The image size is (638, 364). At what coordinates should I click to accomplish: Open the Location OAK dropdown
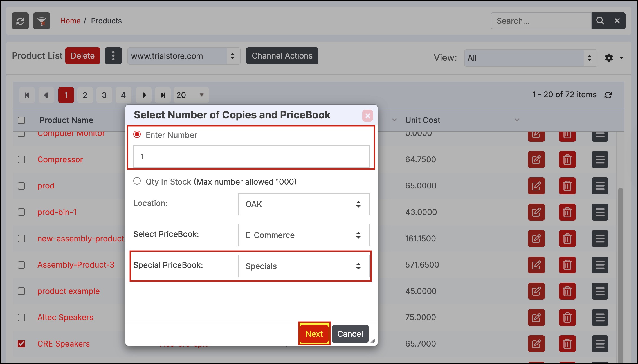pyautogui.click(x=304, y=204)
